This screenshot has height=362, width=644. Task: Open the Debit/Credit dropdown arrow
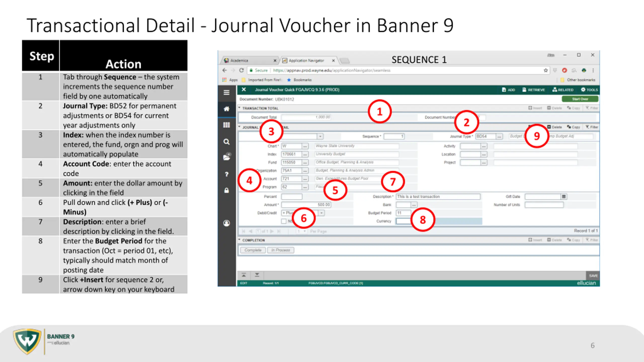click(x=321, y=213)
